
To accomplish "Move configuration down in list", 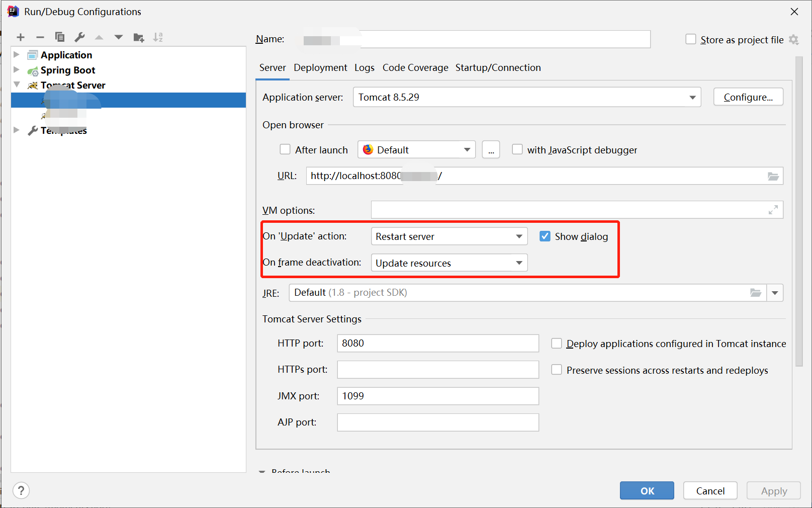I will pos(119,37).
